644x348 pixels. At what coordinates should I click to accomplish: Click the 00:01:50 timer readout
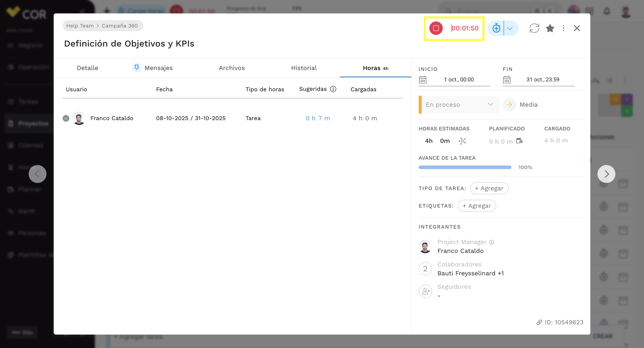[465, 28]
